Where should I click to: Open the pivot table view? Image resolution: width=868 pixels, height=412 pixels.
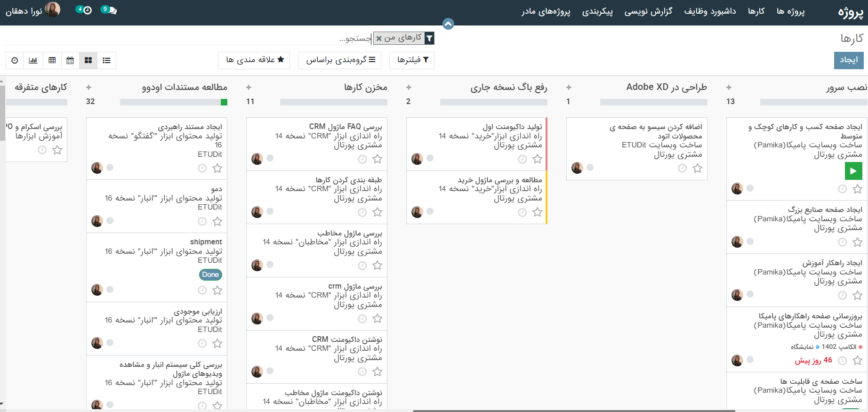click(52, 60)
